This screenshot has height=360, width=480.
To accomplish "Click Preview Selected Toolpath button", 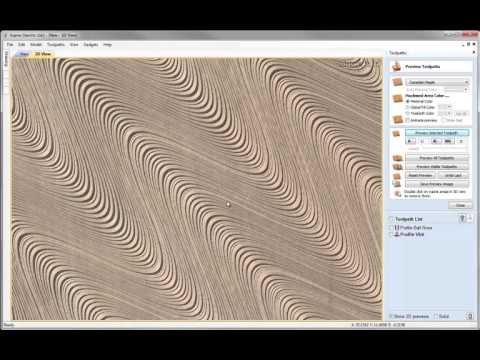I will (437, 133).
